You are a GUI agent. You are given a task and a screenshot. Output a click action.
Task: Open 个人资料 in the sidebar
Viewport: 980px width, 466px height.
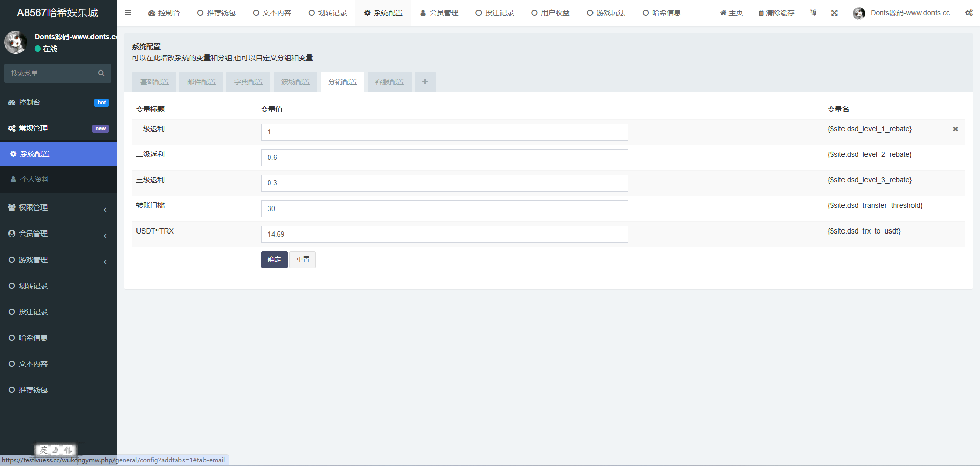[58, 179]
